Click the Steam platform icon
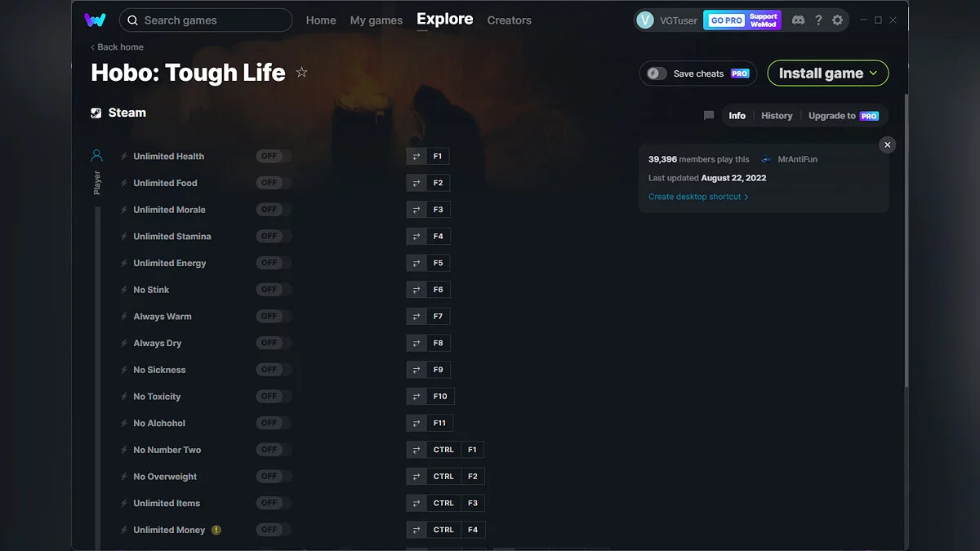980x551 pixels. [96, 113]
